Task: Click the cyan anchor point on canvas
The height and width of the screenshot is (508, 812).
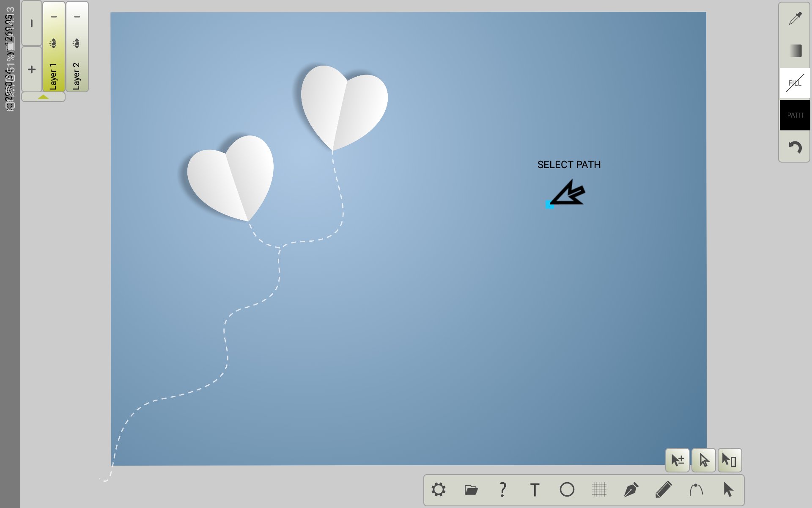Action: click(x=549, y=205)
